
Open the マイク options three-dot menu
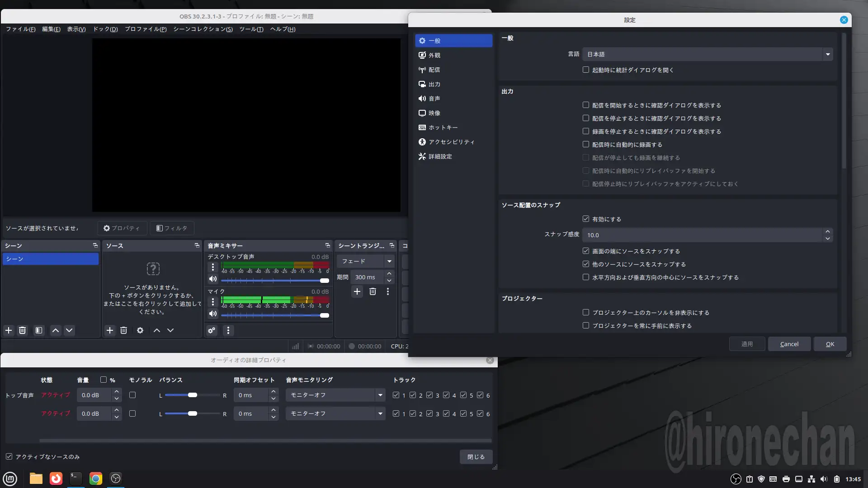[213, 301]
